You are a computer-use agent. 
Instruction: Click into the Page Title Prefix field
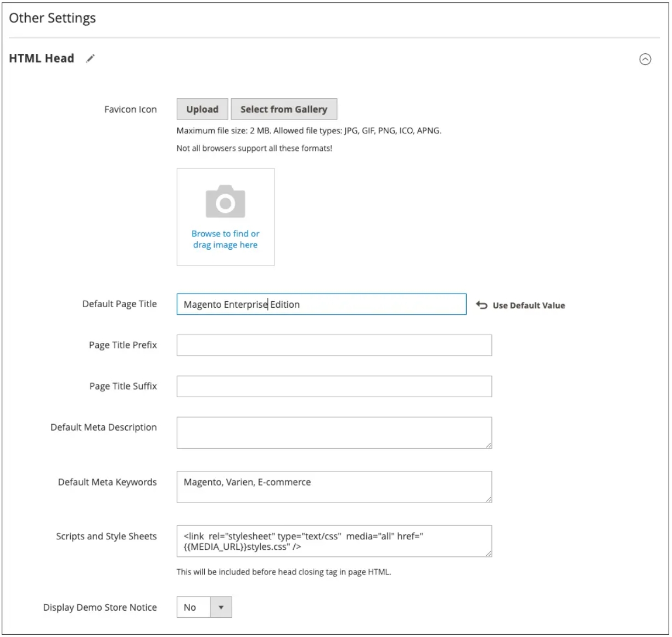point(334,345)
